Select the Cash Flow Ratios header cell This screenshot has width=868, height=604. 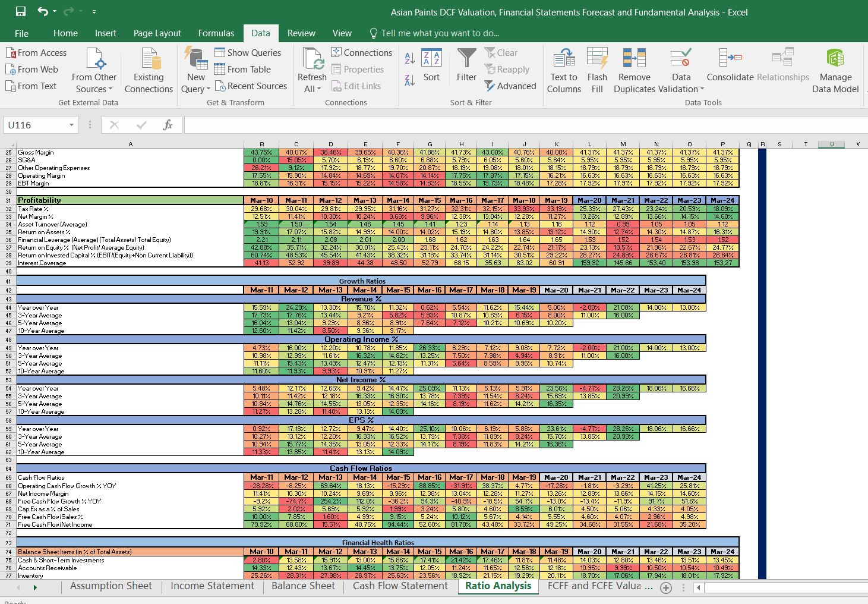pyautogui.click(x=361, y=468)
